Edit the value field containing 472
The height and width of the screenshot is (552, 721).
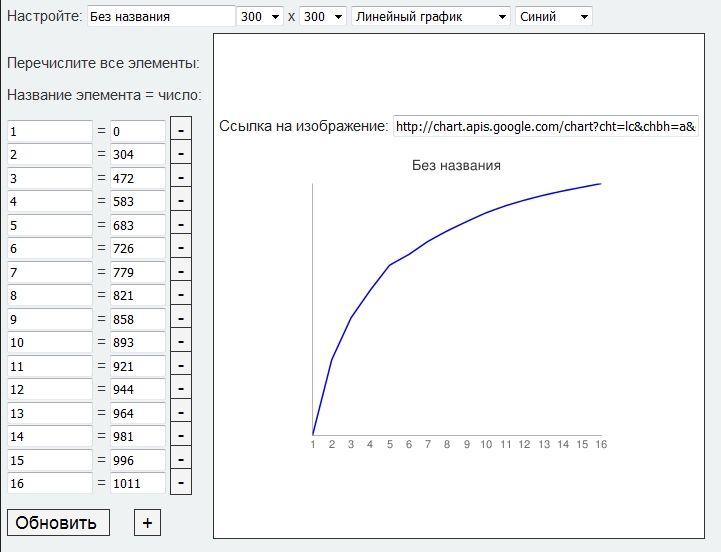(137, 178)
